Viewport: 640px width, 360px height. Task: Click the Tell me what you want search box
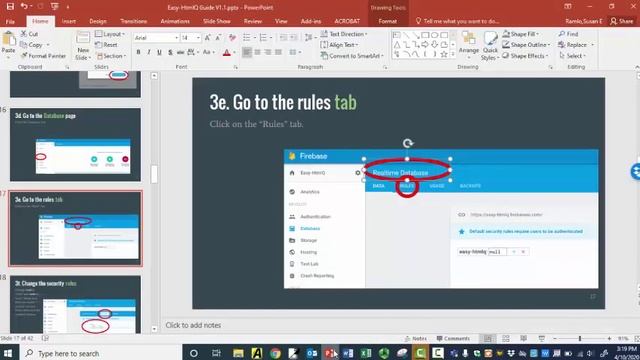[x=457, y=21]
